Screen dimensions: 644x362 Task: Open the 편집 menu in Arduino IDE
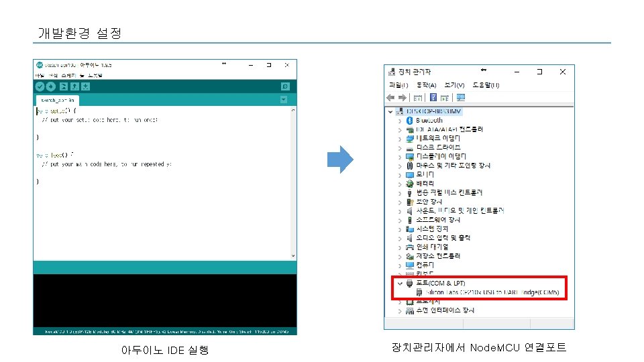click(53, 76)
